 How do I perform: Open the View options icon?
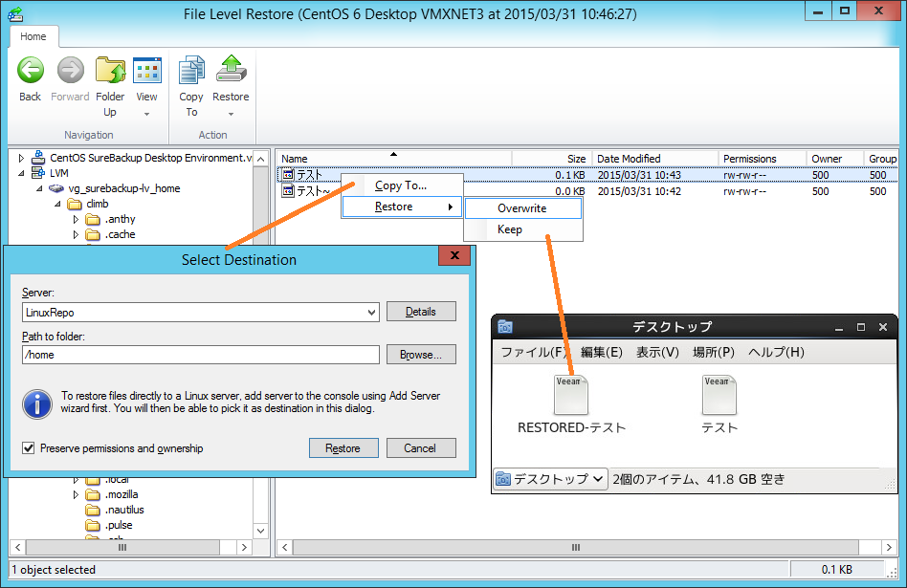pos(147,71)
